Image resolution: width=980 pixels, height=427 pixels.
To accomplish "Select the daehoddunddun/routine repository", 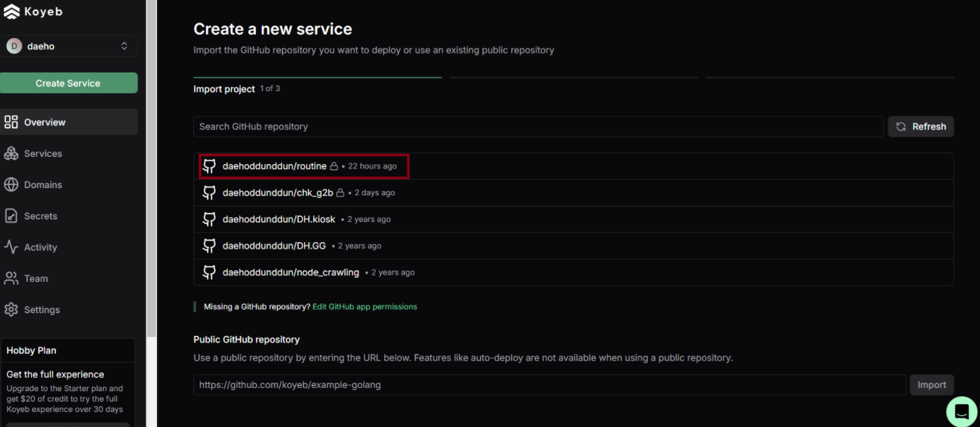I will click(574, 166).
